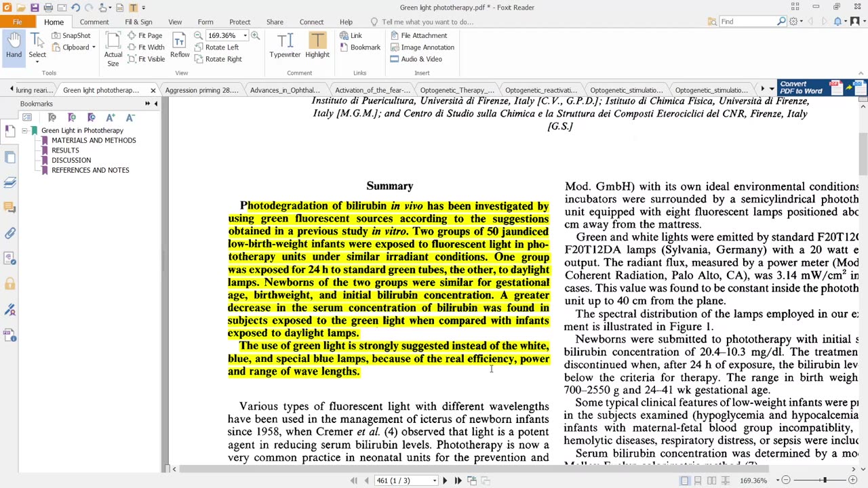Enable continuous page view mode
Viewport: 868px width, 488px height.
click(x=698, y=481)
